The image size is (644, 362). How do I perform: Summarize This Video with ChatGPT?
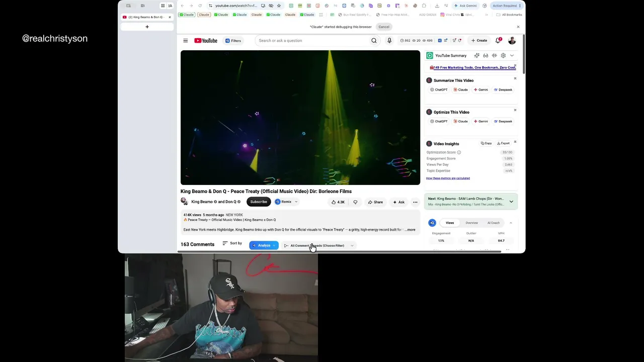439,90
